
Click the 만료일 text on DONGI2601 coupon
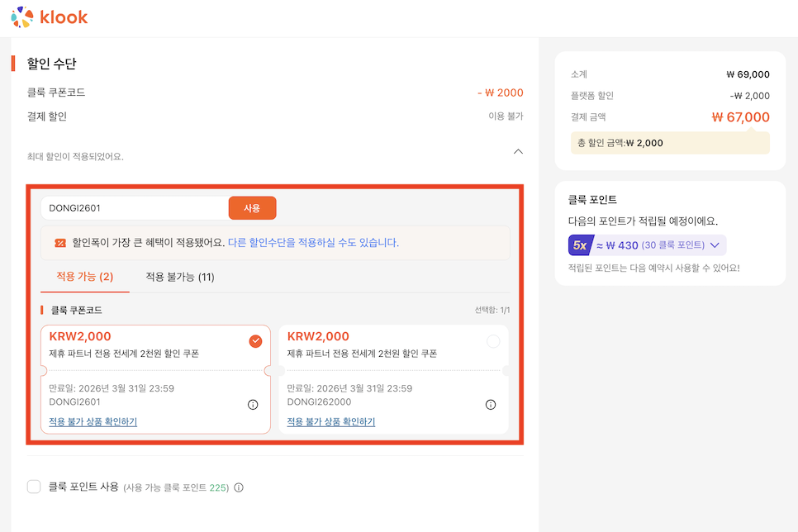pyautogui.click(x=112, y=388)
